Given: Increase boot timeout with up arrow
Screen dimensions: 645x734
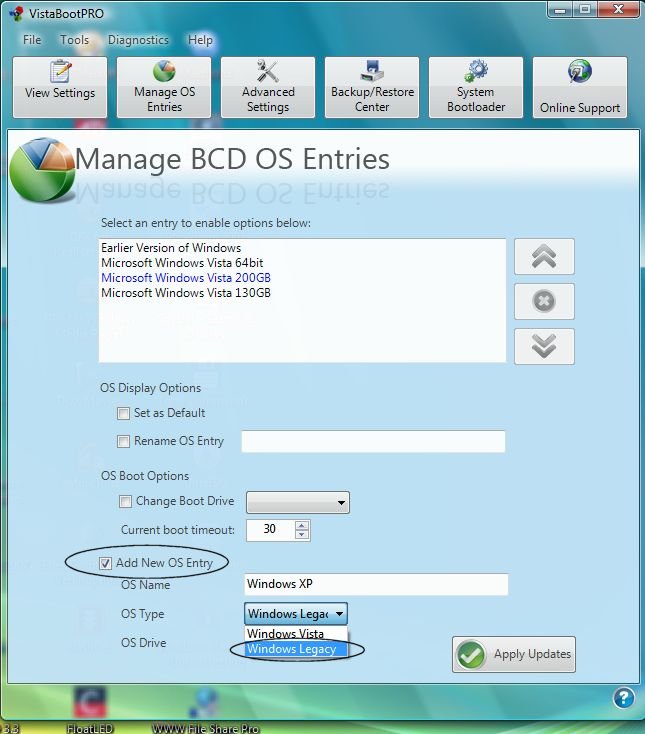Looking at the screenshot, I should pyautogui.click(x=302, y=525).
